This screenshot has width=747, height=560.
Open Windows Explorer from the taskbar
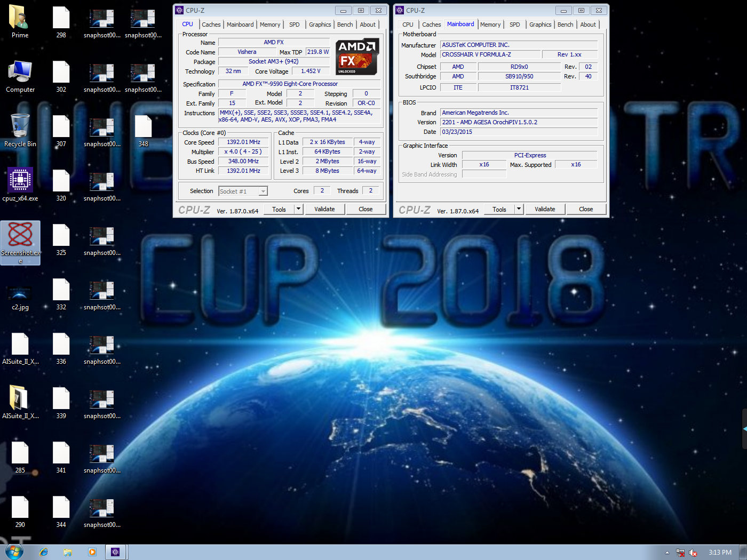click(x=68, y=552)
